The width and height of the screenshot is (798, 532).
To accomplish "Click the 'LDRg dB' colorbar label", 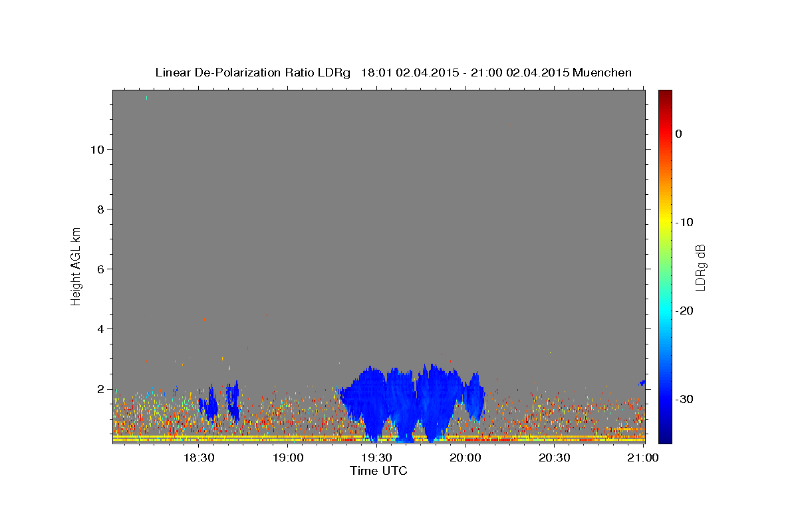I will (700, 267).
